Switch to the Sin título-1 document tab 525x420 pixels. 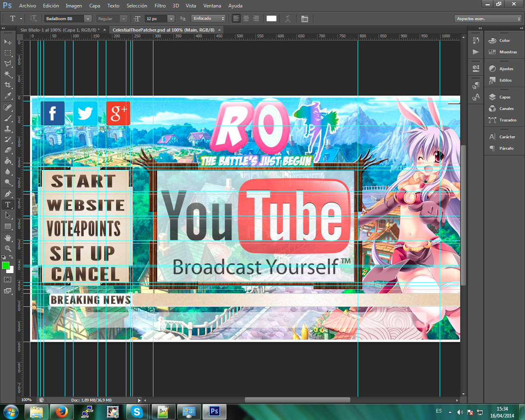(x=60, y=30)
